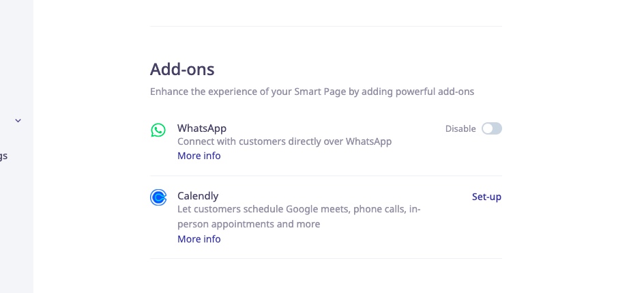Click the divider between WhatsApp and Calendly rows
Image resolution: width=644 pixels, height=293 pixels.
pyautogui.click(x=326, y=176)
